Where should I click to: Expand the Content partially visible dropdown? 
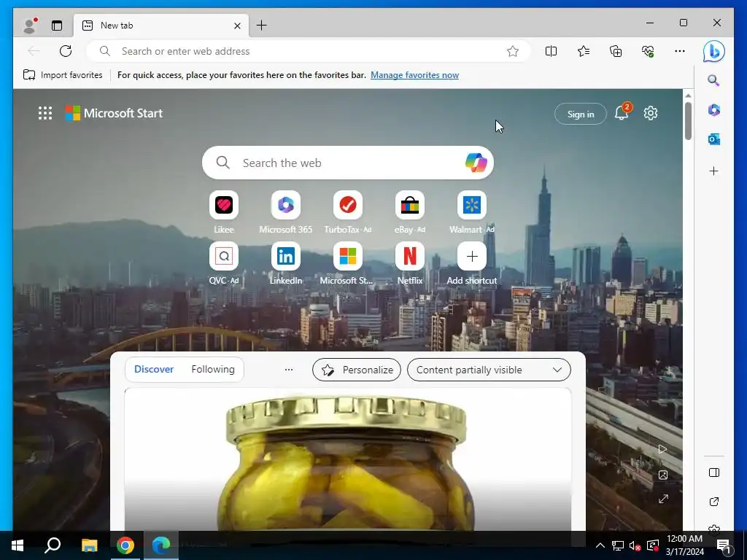click(489, 370)
